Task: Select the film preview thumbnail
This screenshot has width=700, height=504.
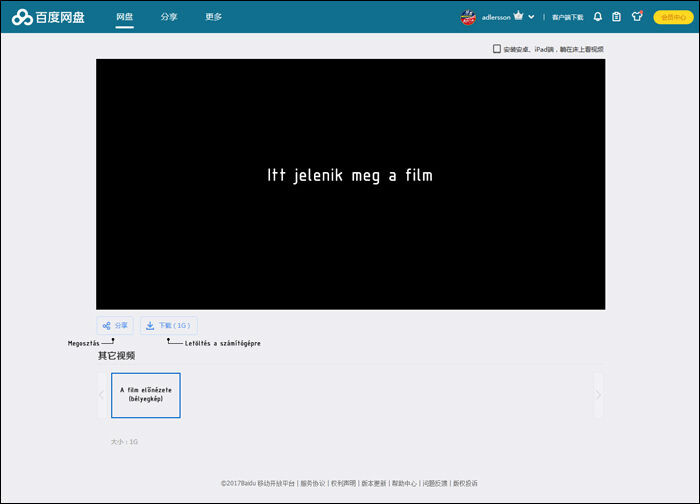Action: click(x=146, y=395)
